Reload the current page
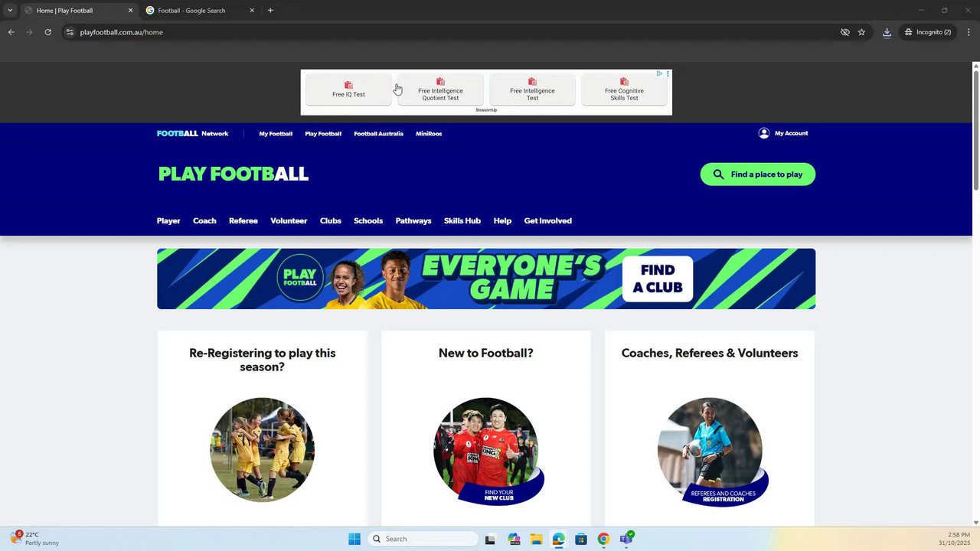 click(47, 32)
